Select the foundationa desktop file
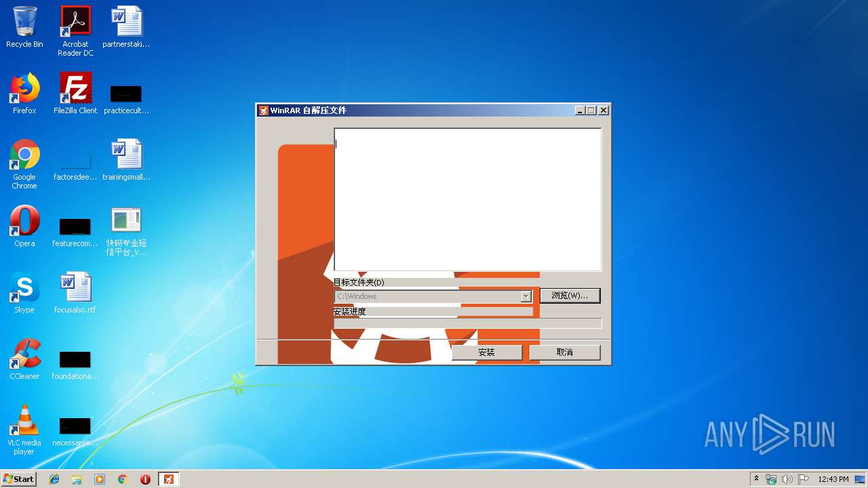The image size is (868, 488). coord(75,365)
